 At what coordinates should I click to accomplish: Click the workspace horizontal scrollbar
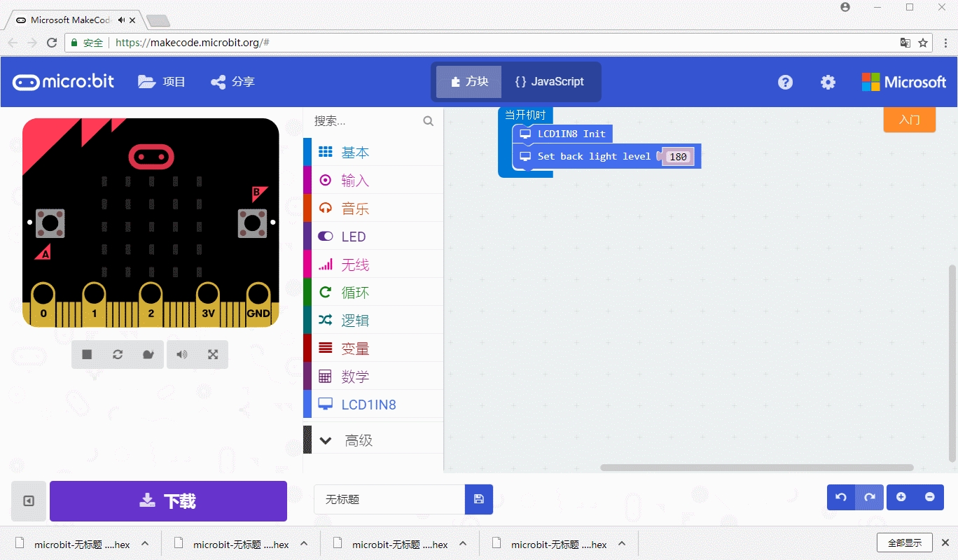(x=756, y=468)
